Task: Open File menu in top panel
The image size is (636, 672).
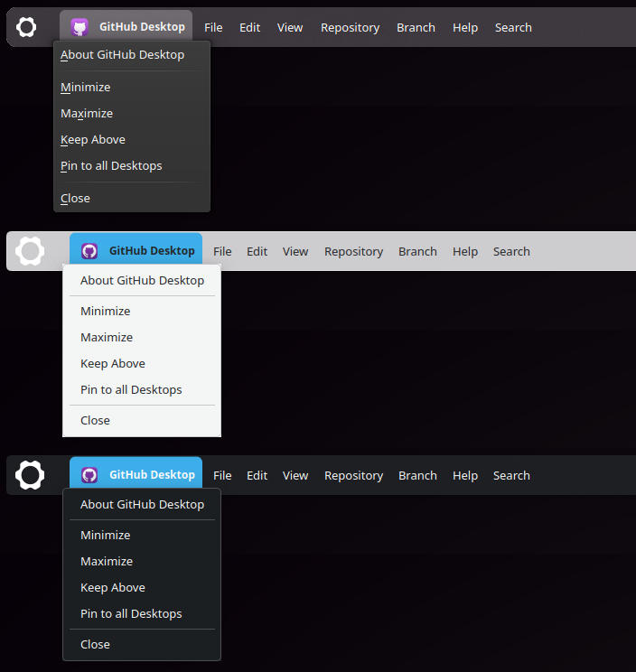Action: 213,27
